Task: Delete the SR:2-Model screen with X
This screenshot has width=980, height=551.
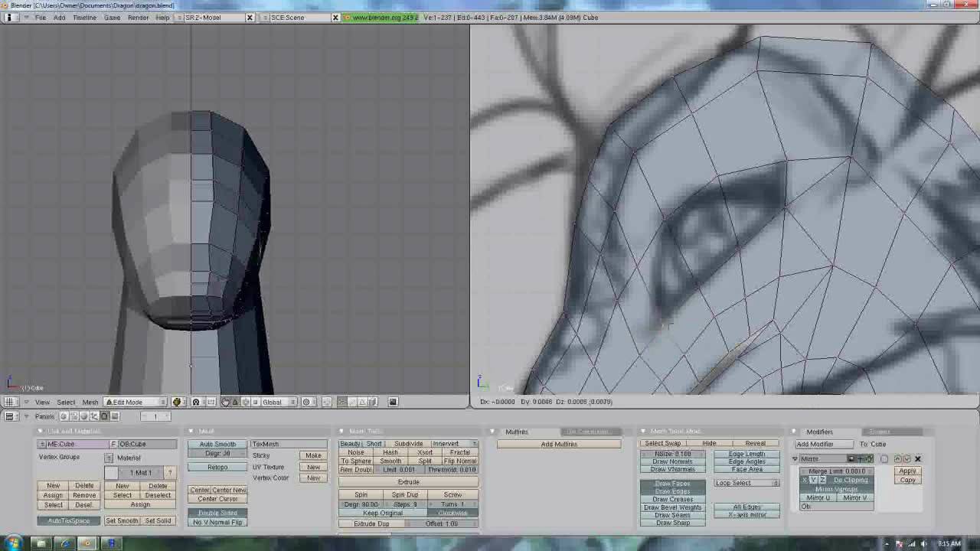Action: 250,17
